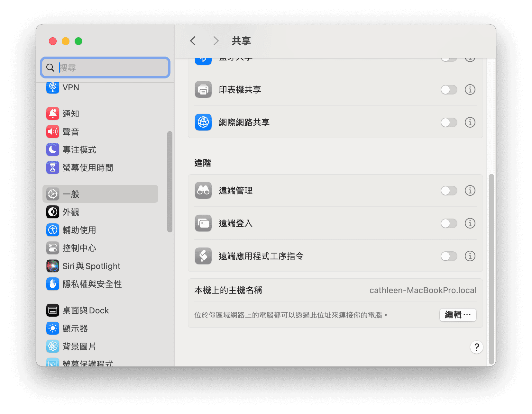The height and width of the screenshot is (414, 532).
Task: Click the 遠端管理 row label
Action: [235, 191]
